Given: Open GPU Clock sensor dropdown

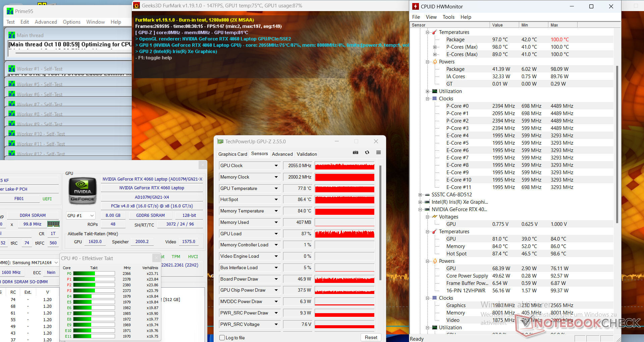Looking at the screenshot, I should (276, 165).
